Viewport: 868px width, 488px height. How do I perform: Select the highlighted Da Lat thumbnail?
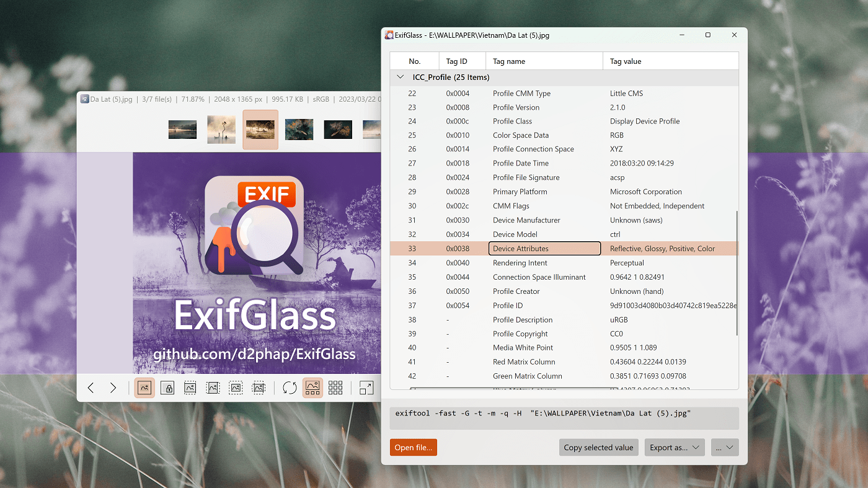pyautogui.click(x=260, y=130)
